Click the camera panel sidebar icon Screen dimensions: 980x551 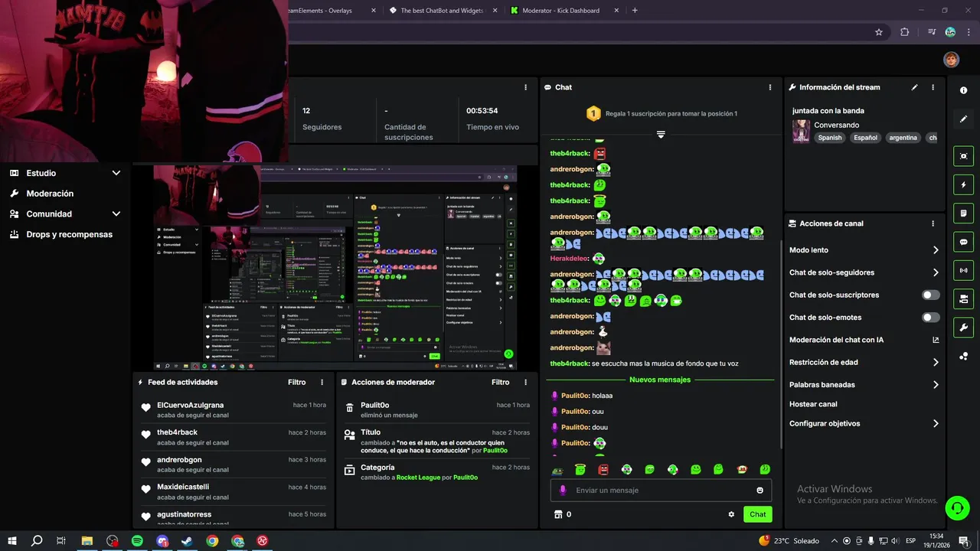(963, 298)
